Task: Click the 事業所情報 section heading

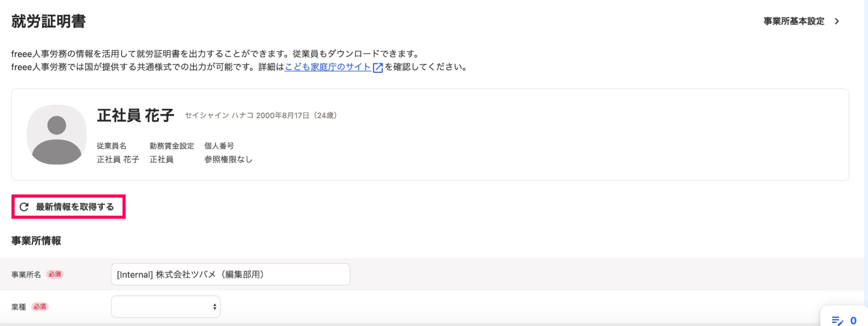Action: tap(36, 241)
